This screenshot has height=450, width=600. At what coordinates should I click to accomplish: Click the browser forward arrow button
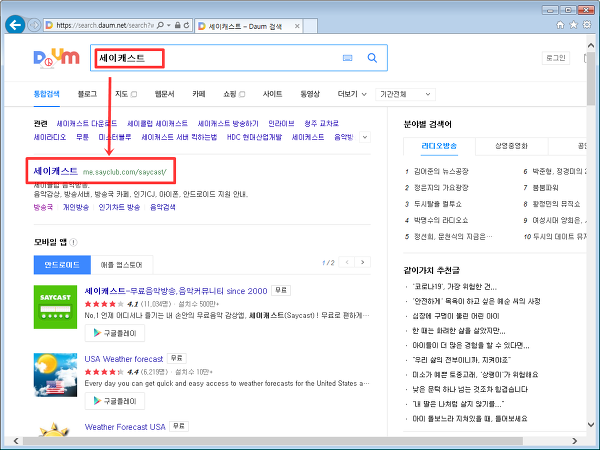pyautogui.click(x=34, y=25)
